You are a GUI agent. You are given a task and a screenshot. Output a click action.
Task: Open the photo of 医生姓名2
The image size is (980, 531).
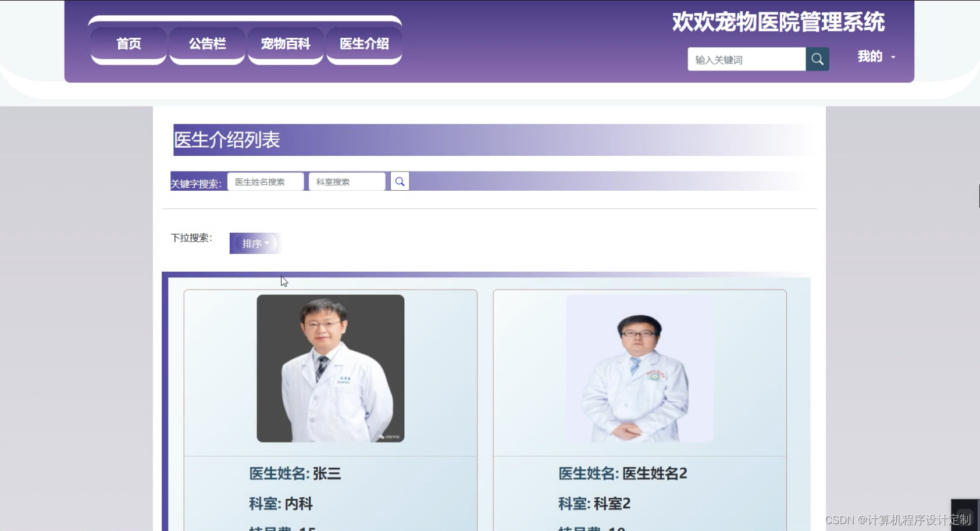pyautogui.click(x=640, y=368)
